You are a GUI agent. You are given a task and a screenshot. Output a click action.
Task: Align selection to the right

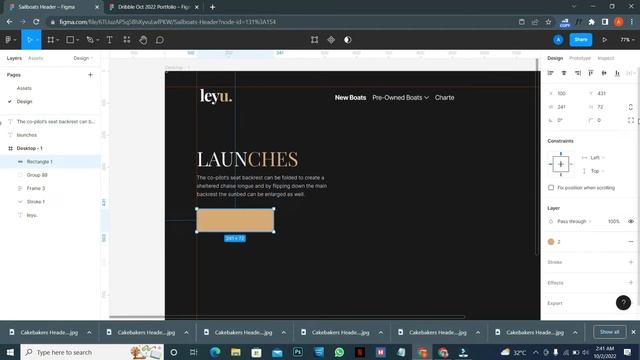pos(578,73)
